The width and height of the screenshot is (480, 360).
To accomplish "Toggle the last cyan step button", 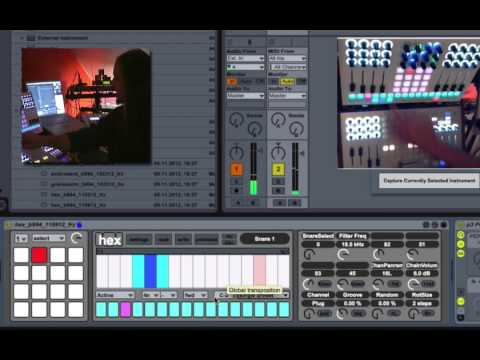I will coord(284,309).
